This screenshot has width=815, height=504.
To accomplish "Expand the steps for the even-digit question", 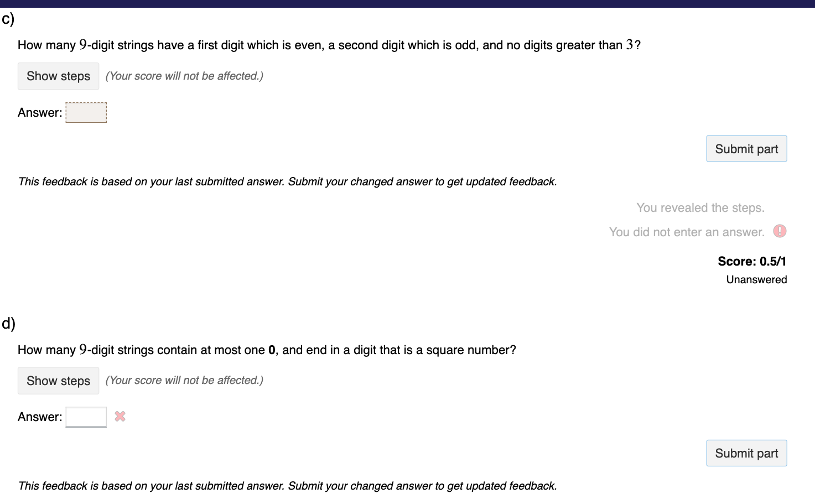I will [x=58, y=76].
